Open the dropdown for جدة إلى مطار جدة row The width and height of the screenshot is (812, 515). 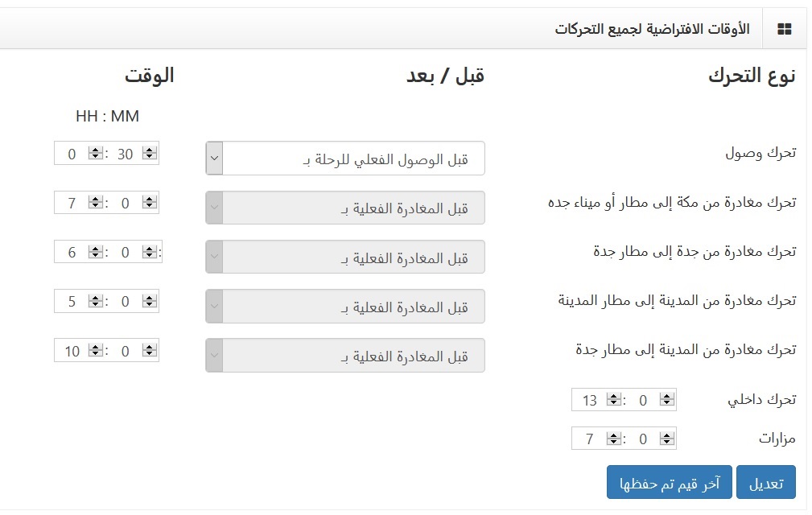[345, 257]
